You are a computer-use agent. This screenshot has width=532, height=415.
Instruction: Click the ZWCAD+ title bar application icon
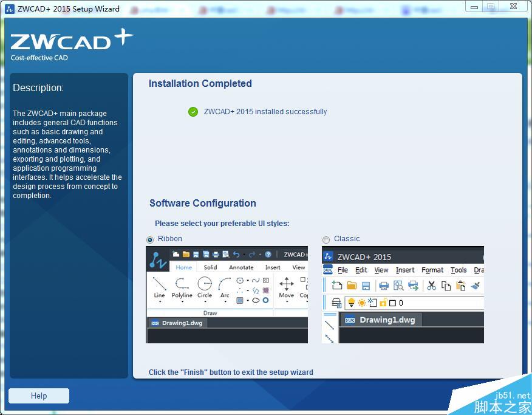pyautogui.click(x=10, y=9)
